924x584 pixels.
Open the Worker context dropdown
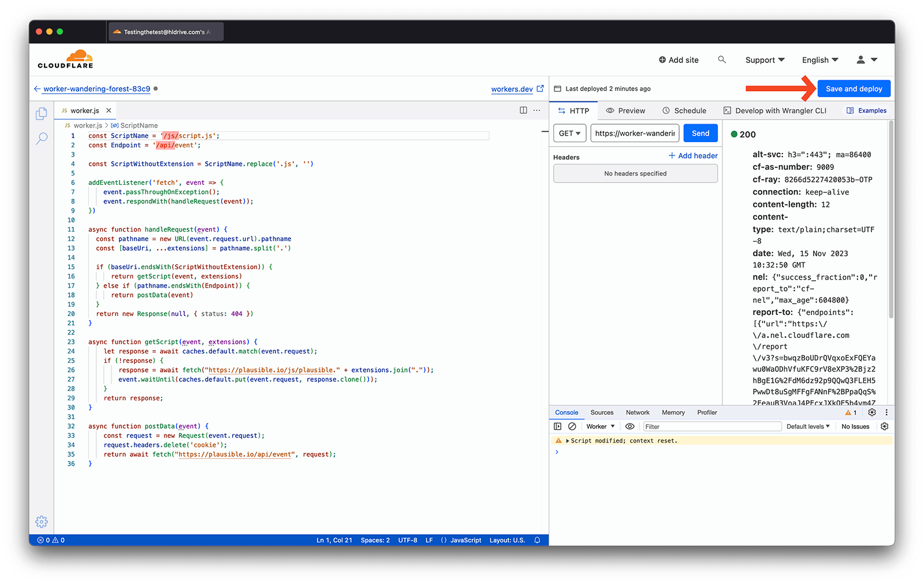[x=601, y=427]
